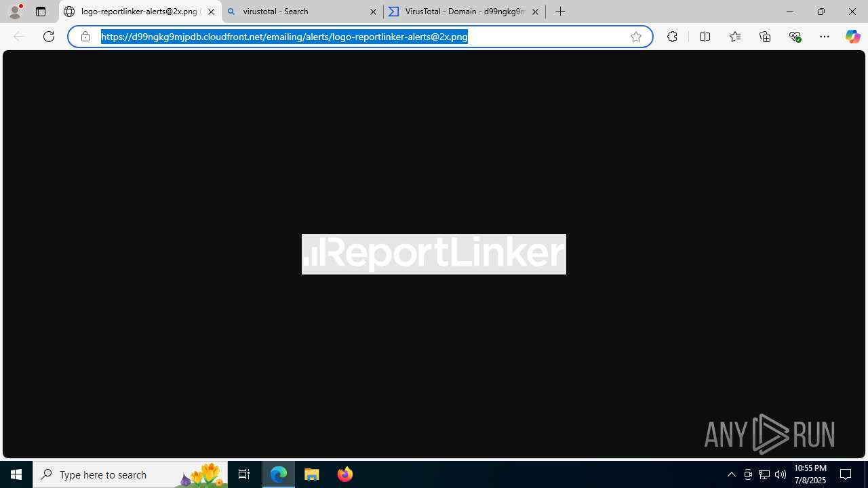
Task: Open the Extensions puzzle icon
Action: click(672, 37)
